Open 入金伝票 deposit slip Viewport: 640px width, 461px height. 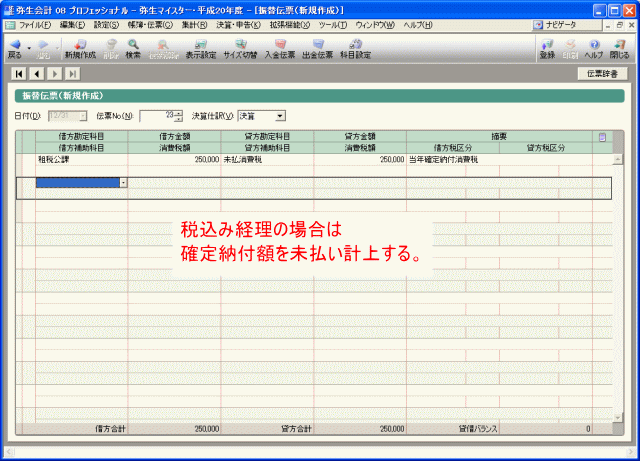[280, 49]
